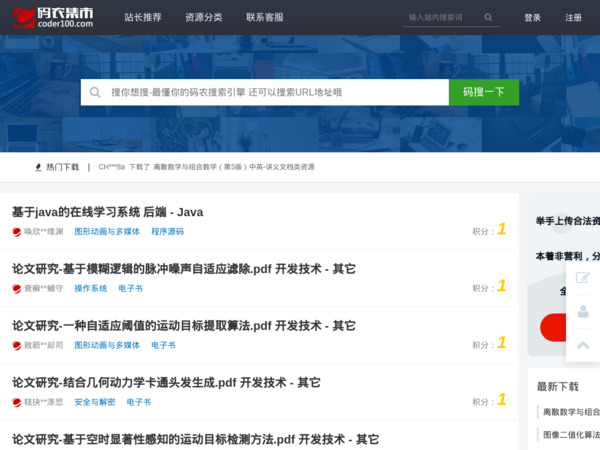Focus the main 搜你想搜 search box
The height and width of the screenshot is (450, 600).
coord(265,92)
